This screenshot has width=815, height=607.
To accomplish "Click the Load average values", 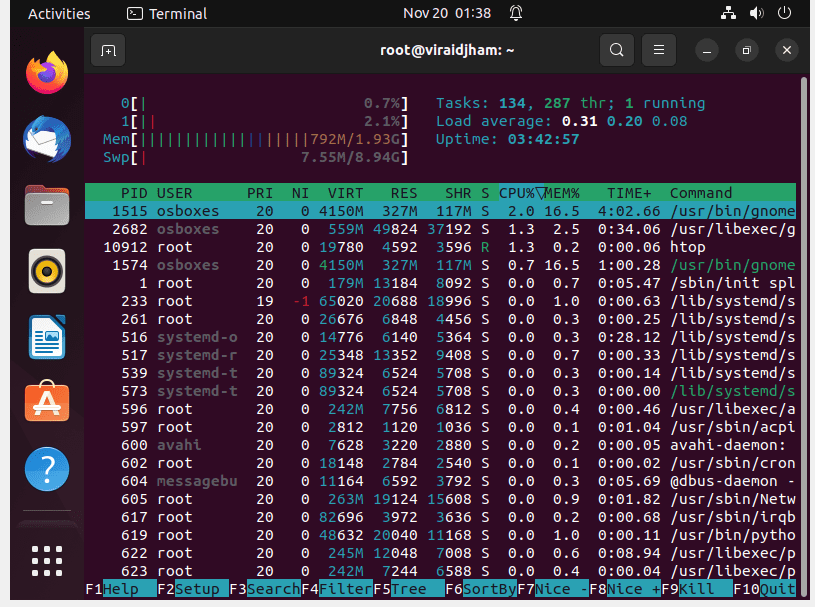I will 624,121.
